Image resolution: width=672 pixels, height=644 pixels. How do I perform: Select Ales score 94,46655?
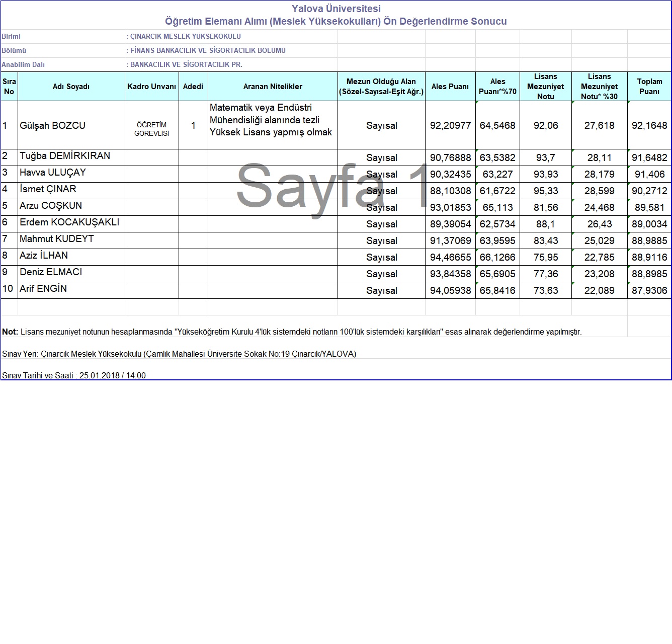coord(451,257)
